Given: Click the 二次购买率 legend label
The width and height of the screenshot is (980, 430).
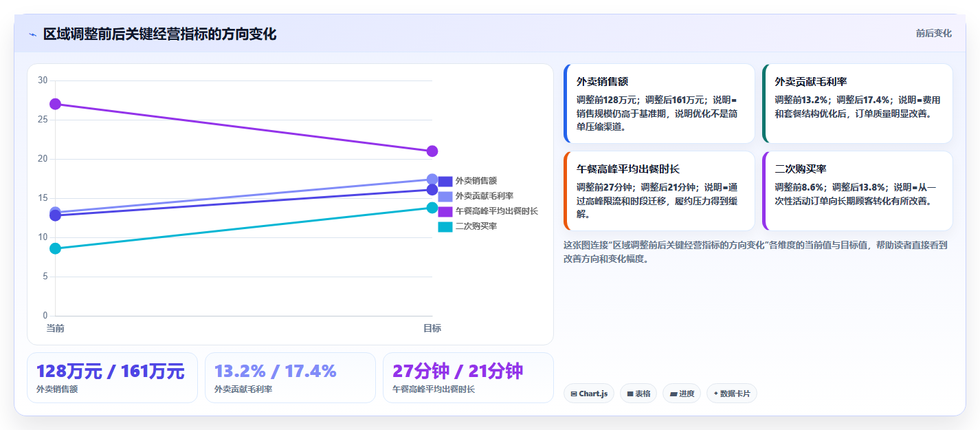Looking at the screenshot, I should (476, 226).
